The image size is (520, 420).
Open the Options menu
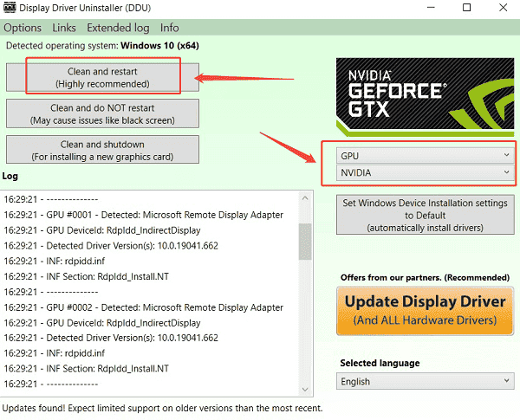tap(23, 28)
